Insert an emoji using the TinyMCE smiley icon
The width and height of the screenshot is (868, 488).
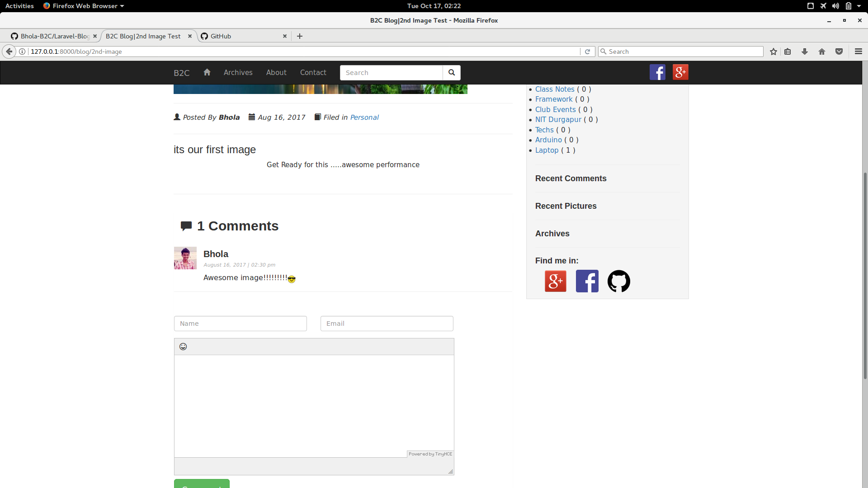coord(183,346)
